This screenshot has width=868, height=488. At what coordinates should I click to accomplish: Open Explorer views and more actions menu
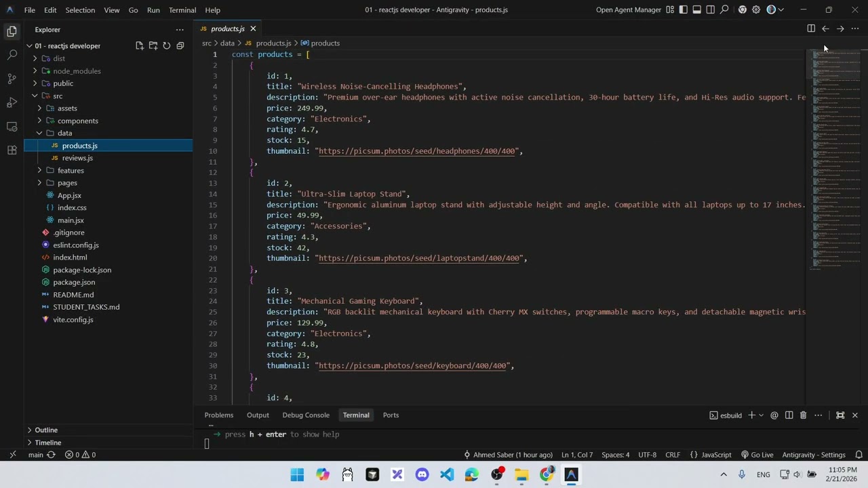point(180,29)
